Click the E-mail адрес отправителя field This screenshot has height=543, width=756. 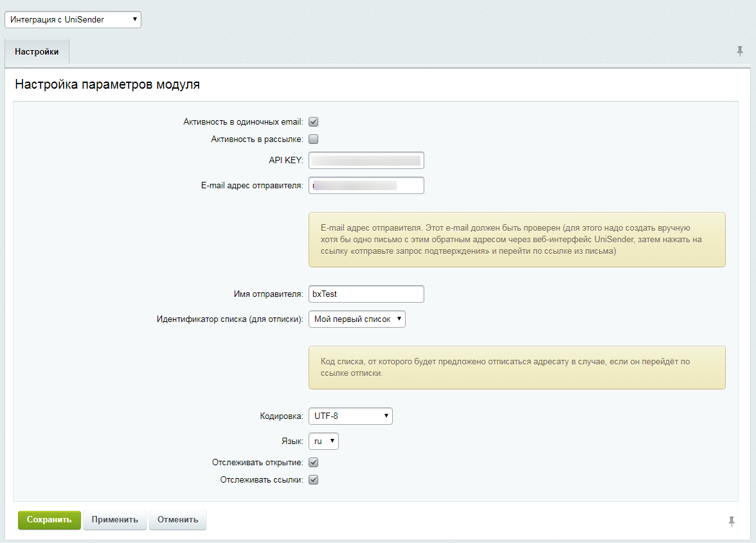click(366, 186)
